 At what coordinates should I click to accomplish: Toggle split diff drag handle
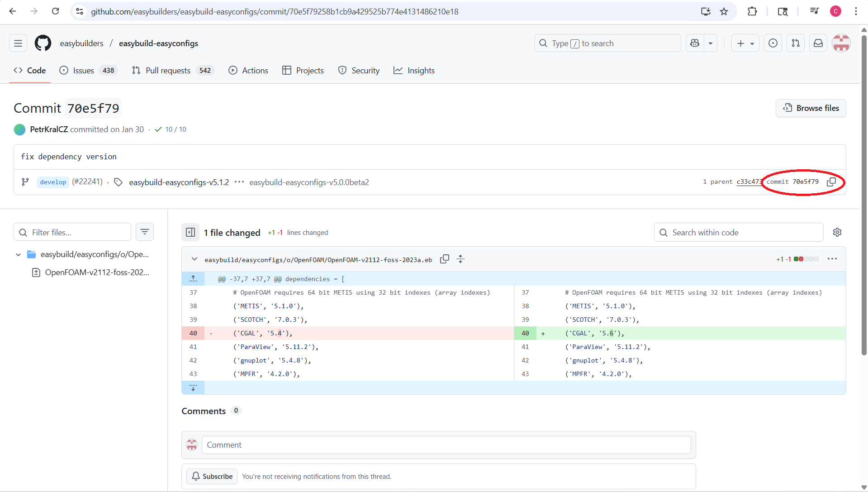tap(460, 259)
